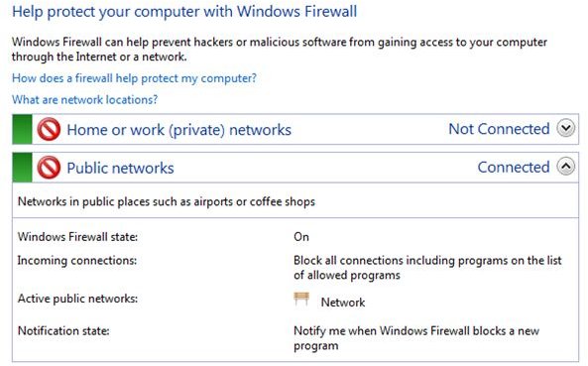This screenshot has width=588, height=366.
Task: Expand the Home or work networks section
Action: pos(566,129)
